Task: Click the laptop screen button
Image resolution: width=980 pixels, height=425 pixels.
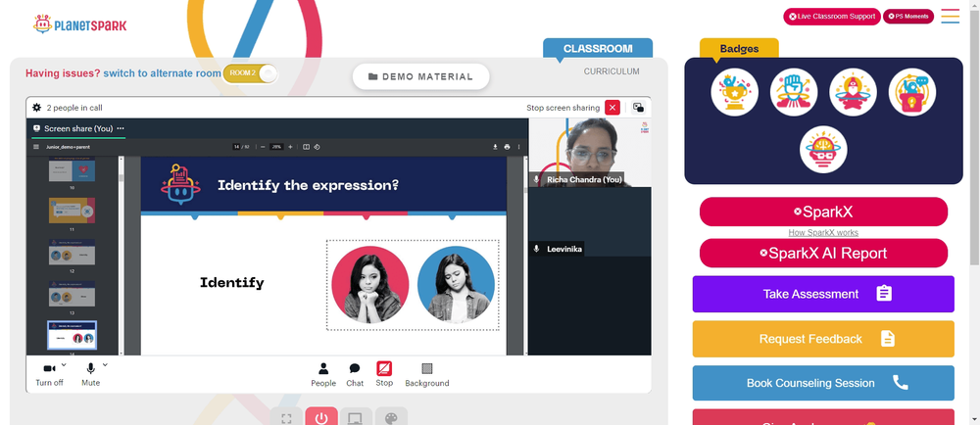Action: click(x=356, y=418)
